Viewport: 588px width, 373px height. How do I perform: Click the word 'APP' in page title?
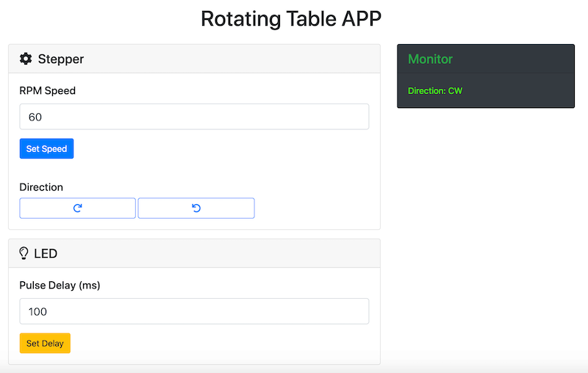(362, 18)
